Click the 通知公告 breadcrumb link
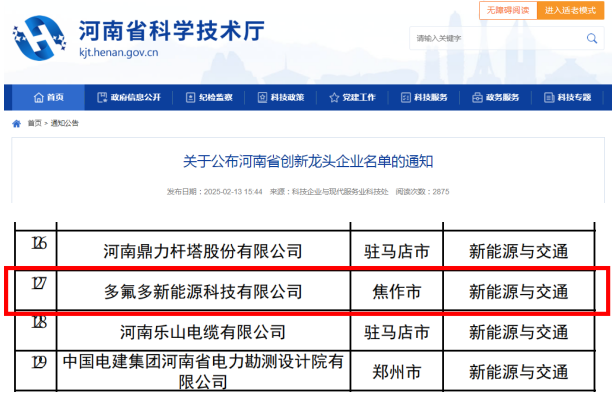Screen dimensions: 612x393 click(64, 123)
